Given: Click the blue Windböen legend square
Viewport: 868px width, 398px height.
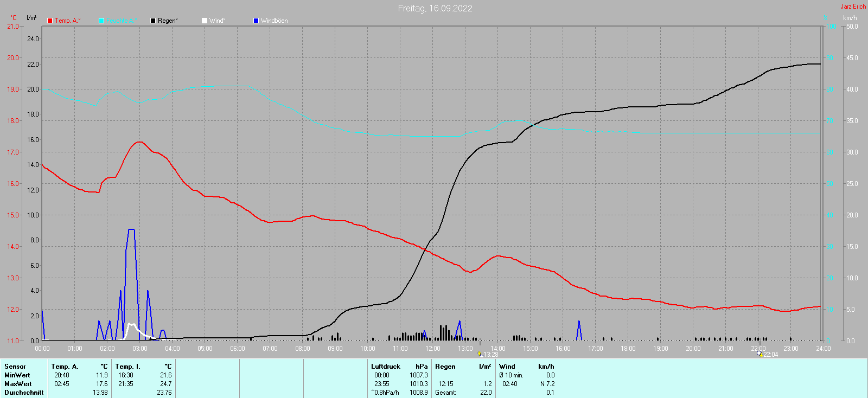Looking at the screenshot, I should [256, 21].
